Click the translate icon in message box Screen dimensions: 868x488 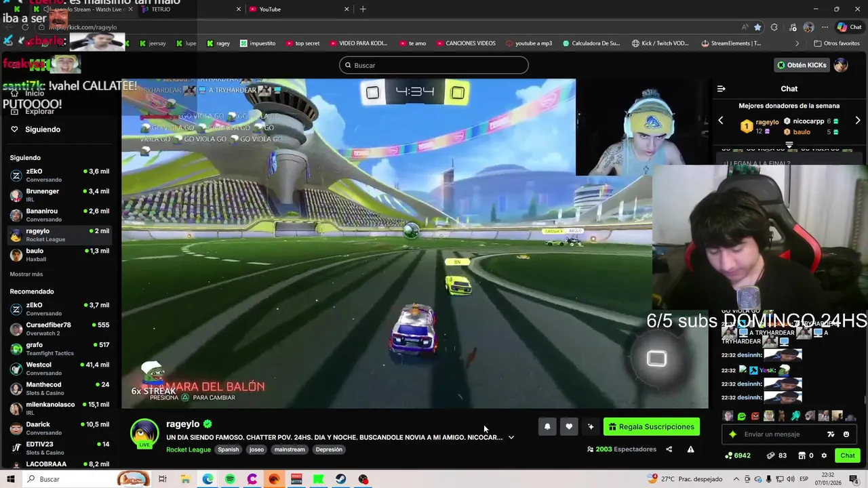coord(831,434)
